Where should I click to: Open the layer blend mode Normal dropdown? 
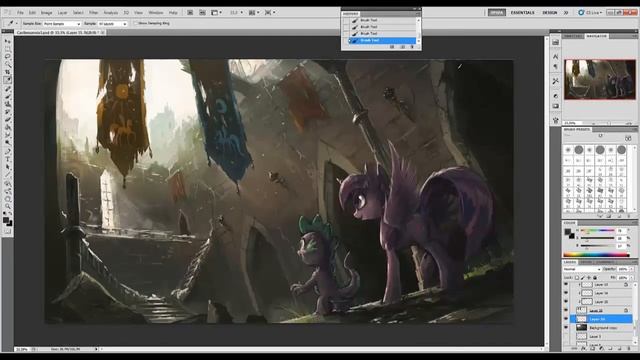coord(582,269)
